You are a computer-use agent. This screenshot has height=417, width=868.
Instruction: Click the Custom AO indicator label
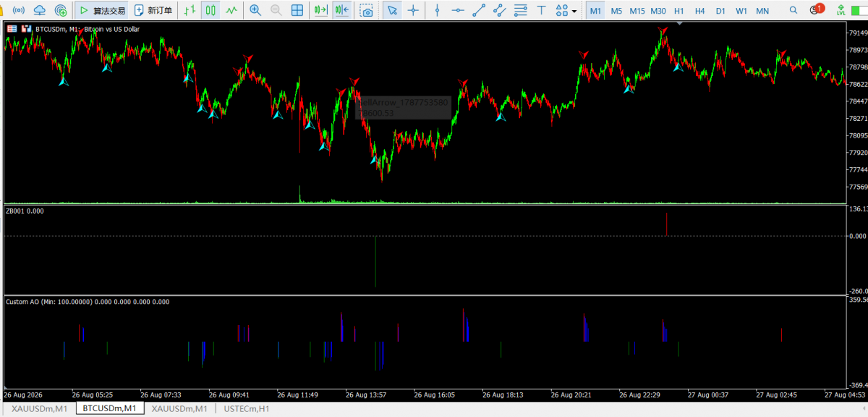pyautogui.click(x=88, y=301)
